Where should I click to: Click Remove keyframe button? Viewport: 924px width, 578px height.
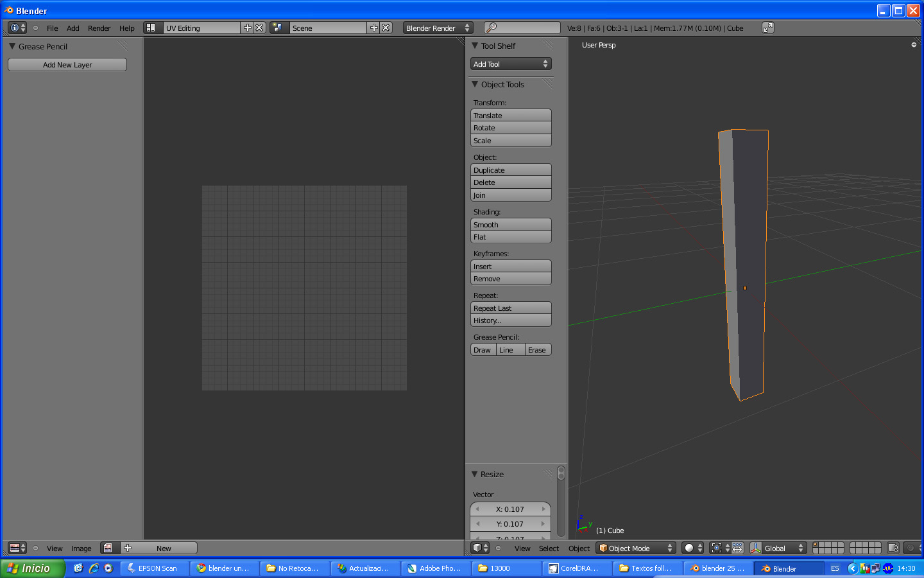click(x=511, y=279)
